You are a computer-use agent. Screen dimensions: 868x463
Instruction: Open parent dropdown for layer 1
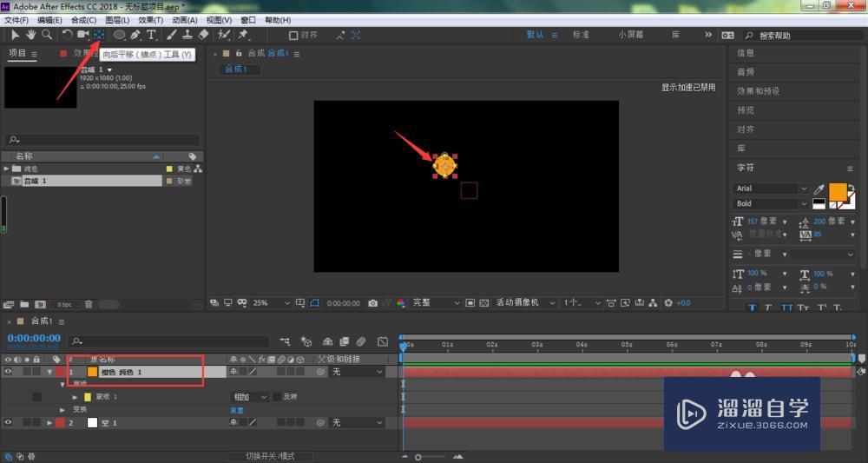pos(357,372)
